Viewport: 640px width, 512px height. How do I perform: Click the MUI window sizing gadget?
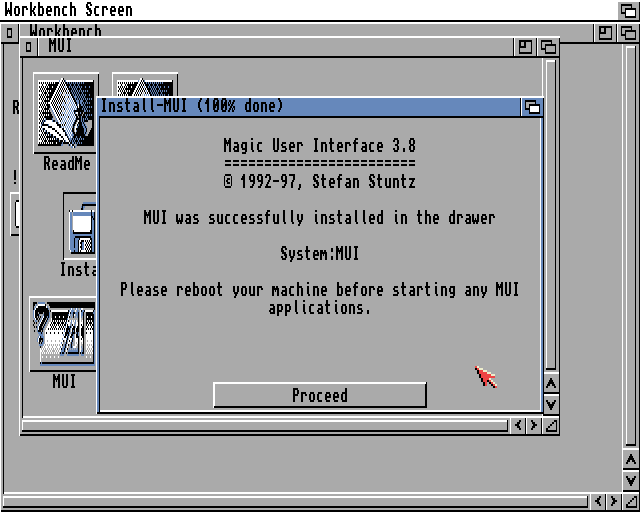point(551,426)
